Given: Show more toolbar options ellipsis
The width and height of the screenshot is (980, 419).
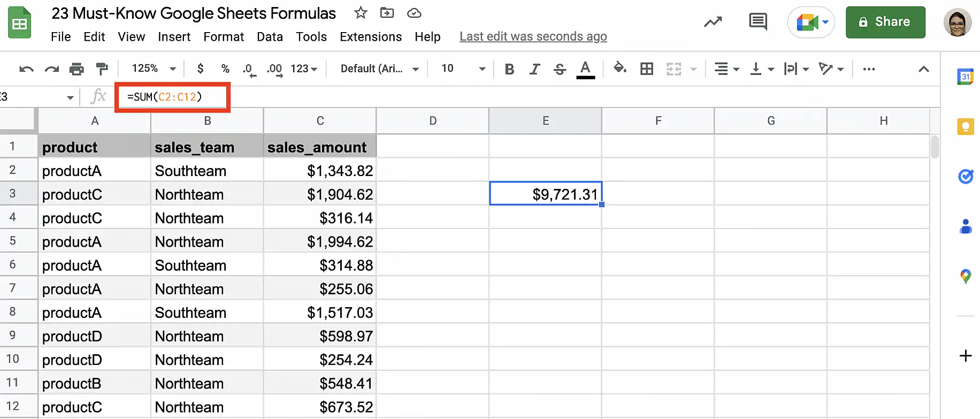Looking at the screenshot, I should 869,69.
